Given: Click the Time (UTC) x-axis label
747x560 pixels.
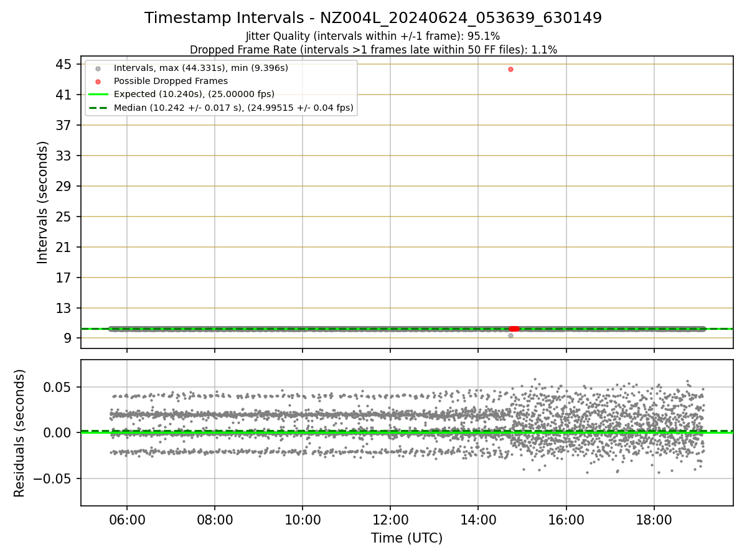Looking at the screenshot, I should pos(406,538).
